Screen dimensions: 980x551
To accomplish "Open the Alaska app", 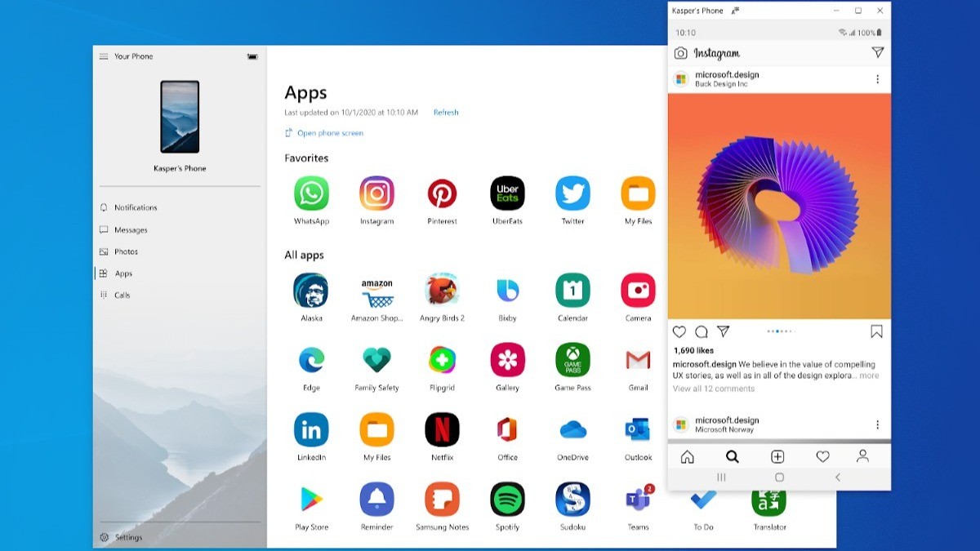I will 311,290.
